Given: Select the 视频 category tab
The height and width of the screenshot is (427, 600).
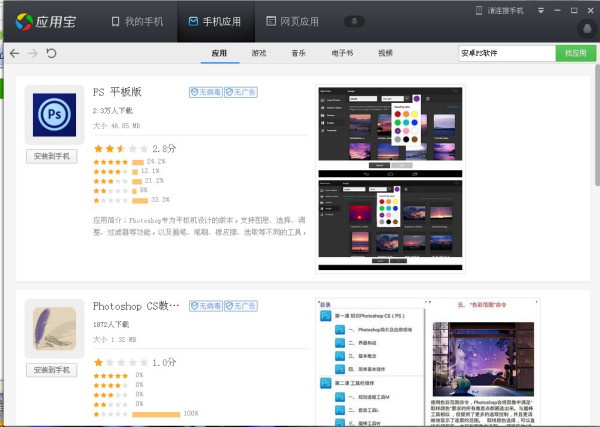Looking at the screenshot, I should point(385,53).
